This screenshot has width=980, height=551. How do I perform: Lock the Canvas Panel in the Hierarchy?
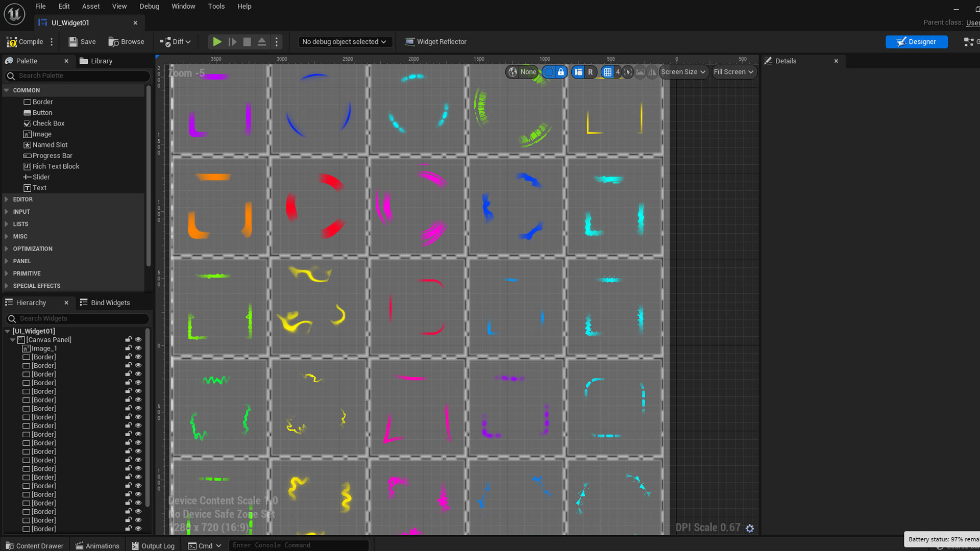(128, 339)
